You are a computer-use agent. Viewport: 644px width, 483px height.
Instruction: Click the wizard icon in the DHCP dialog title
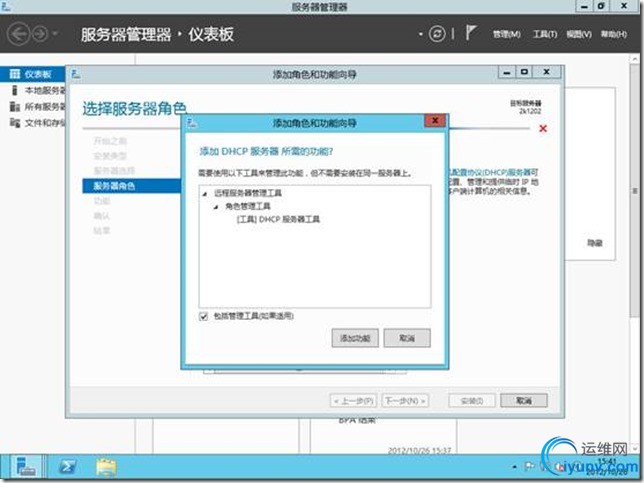tap(192, 122)
